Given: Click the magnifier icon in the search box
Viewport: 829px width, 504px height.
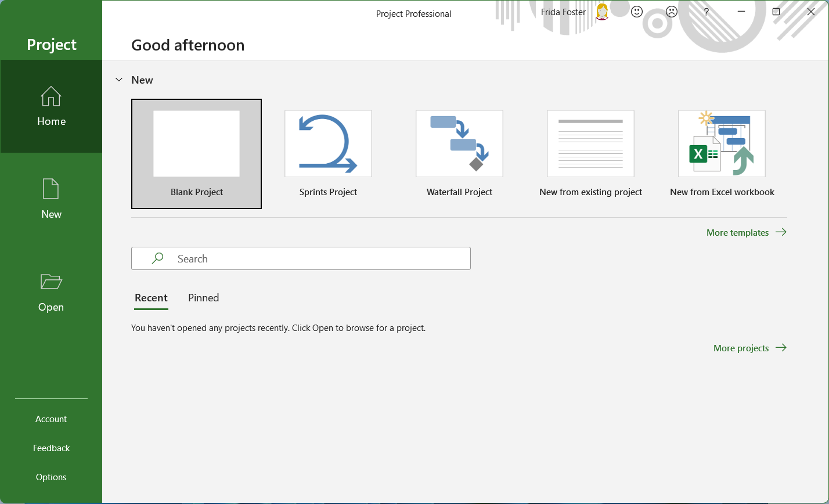Looking at the screenshot, I should click(x=157, y=258).
